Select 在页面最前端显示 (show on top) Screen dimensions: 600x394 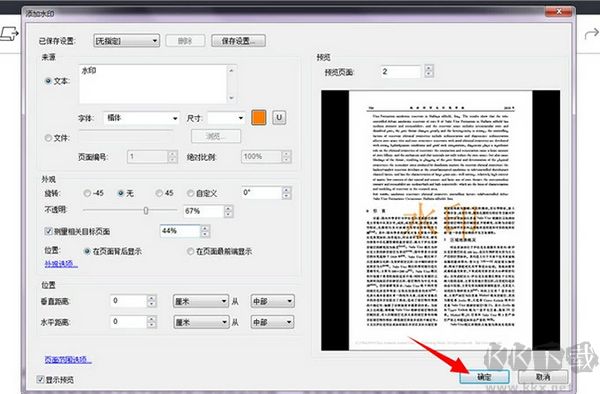click(190, 251)
